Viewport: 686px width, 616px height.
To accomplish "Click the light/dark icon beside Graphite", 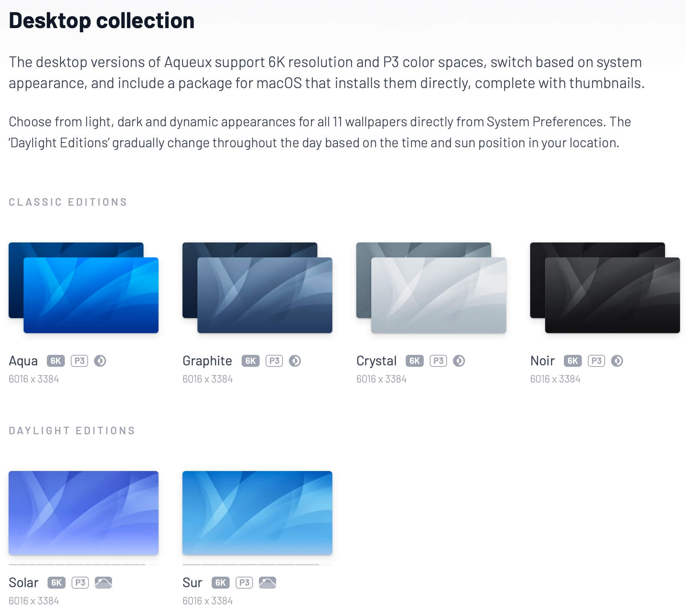I will [295, 361].
